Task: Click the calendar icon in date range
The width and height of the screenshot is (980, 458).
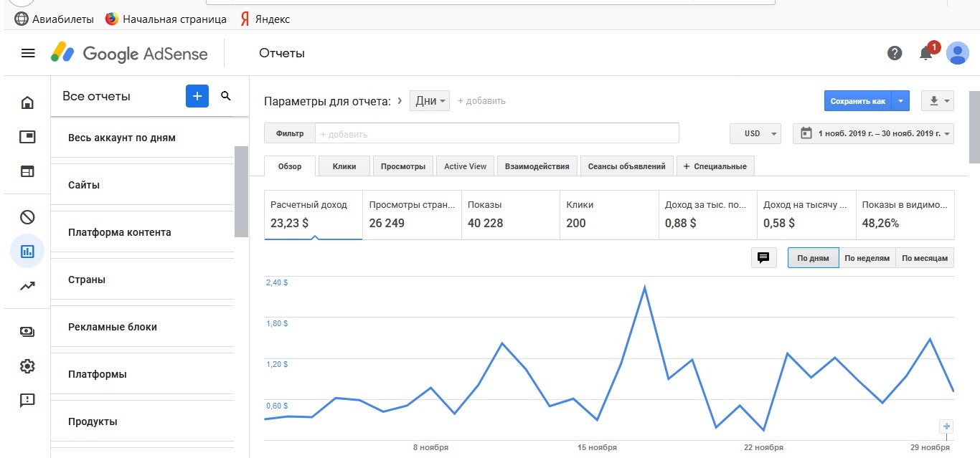Action: [806, 133]
